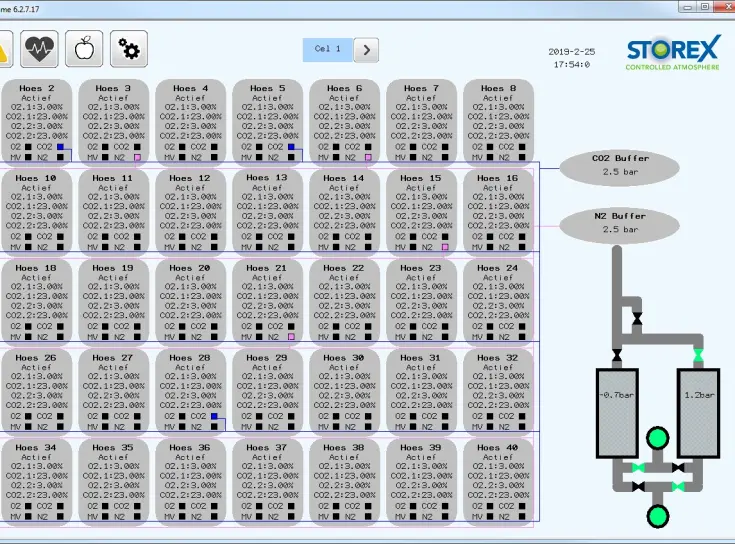This screenshot has height=544, width=735.
Task: Click the upper green pump circle
Action: point(657,439)
